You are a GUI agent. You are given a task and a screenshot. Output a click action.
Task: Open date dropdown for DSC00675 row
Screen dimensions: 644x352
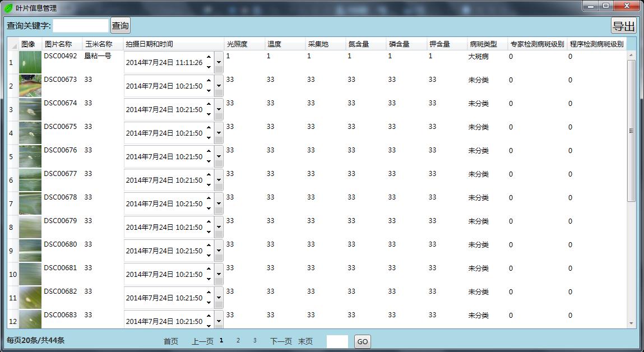coord(219,133)
